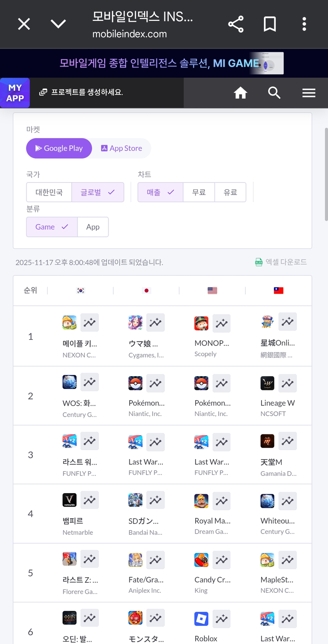This screenshot has width=328, height=644.
Task: Open the browser three-dot overflow menu
Action: coord(304,24)
